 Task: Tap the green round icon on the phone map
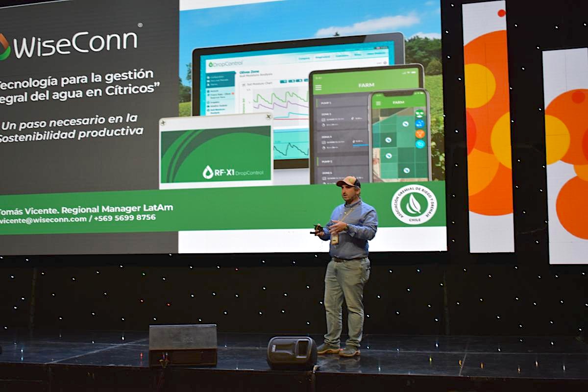coord(419,114)
